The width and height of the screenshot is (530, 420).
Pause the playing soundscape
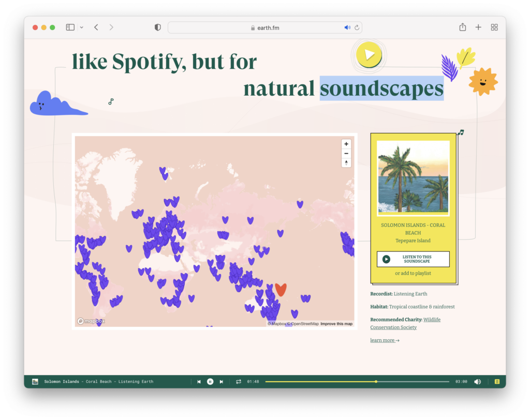point(210,382)
